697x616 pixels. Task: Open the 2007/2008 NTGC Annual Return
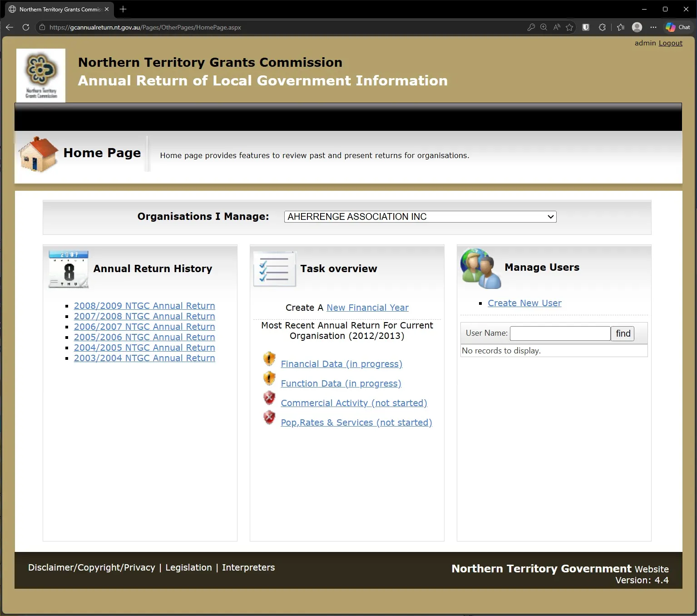tap(144, 316)
